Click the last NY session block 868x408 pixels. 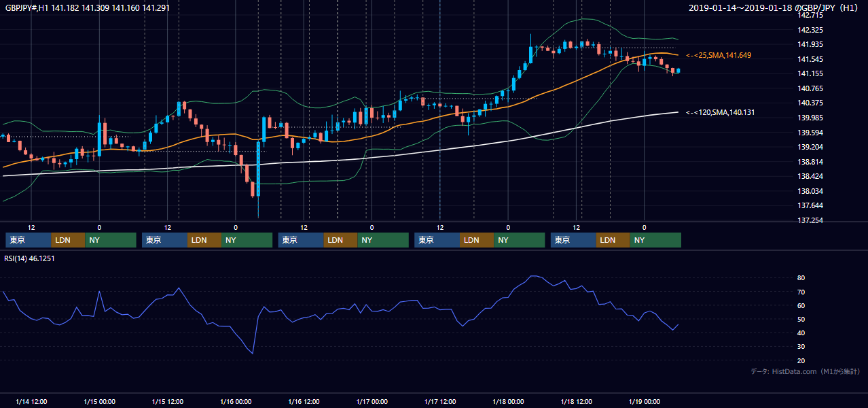click(x=655, y=240)
